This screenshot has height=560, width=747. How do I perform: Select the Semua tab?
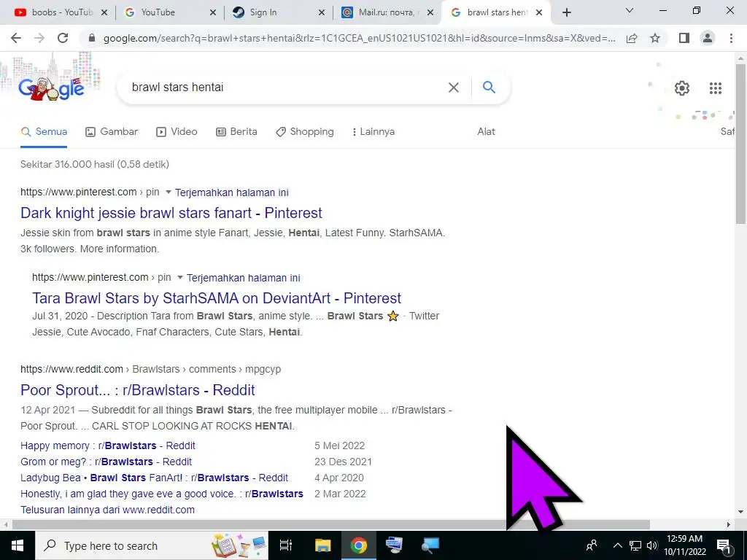44,132
